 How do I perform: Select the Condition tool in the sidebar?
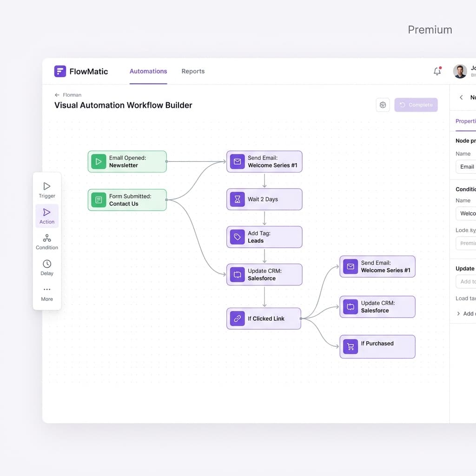[x=46, y=241]
